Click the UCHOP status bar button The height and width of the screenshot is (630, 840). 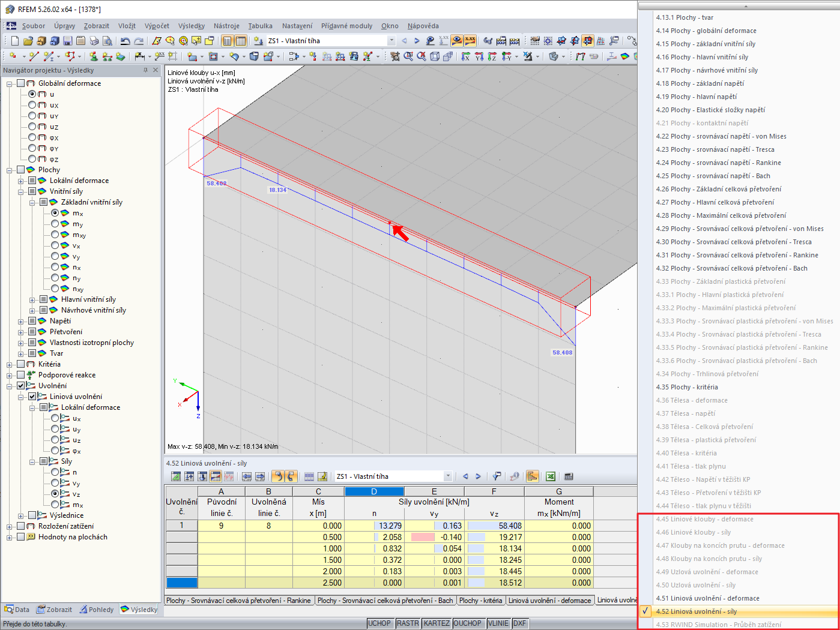tap(379, 623)
